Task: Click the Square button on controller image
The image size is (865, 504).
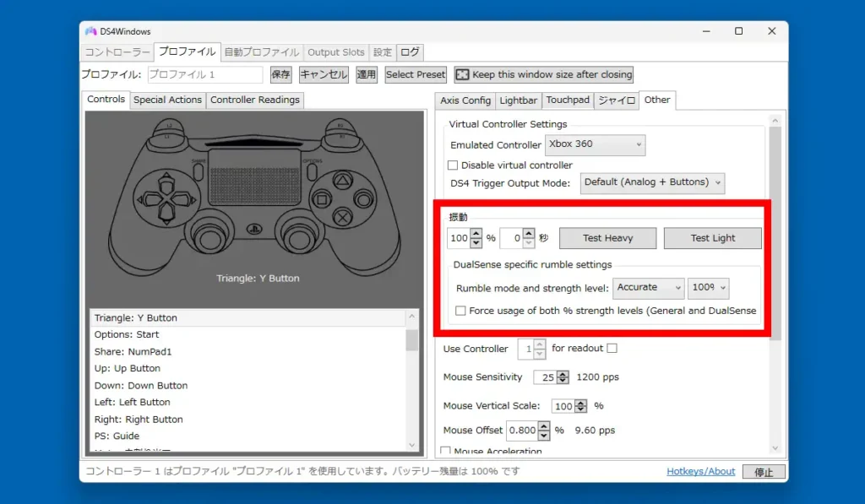Action: coord(322,198)
